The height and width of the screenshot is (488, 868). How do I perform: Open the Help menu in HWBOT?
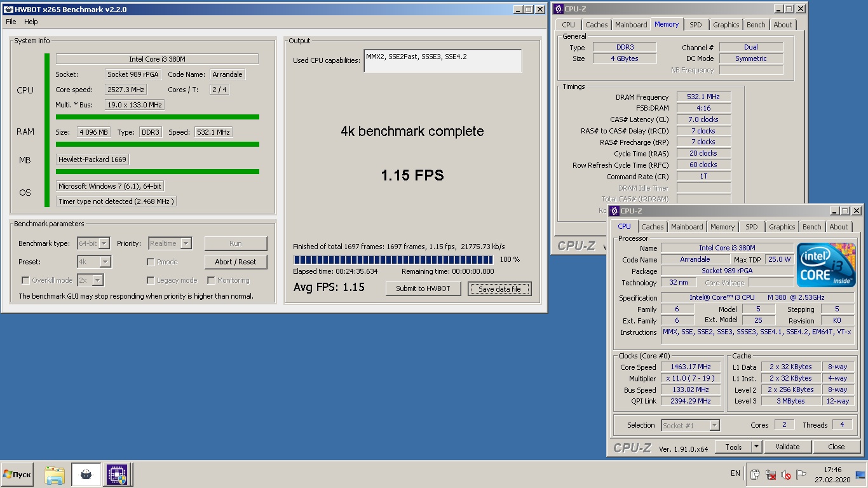pos(31,22)
